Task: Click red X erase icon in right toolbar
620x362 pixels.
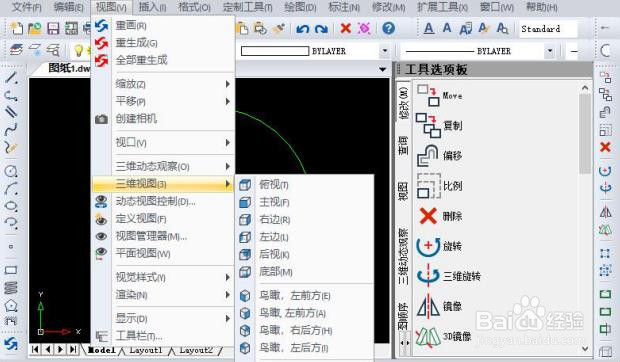Action: pos(605,147)
